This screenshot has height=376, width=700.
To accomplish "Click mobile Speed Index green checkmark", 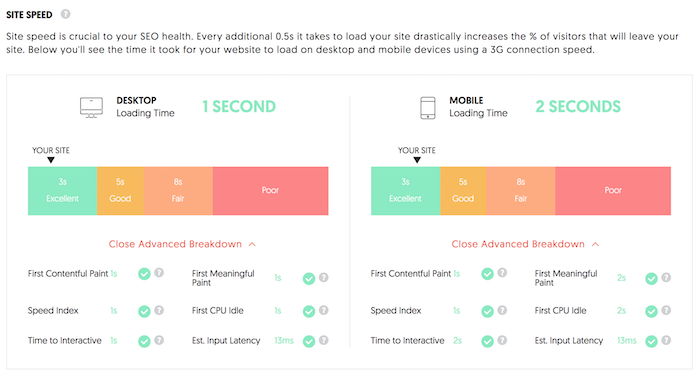I will tap(488, 311).
